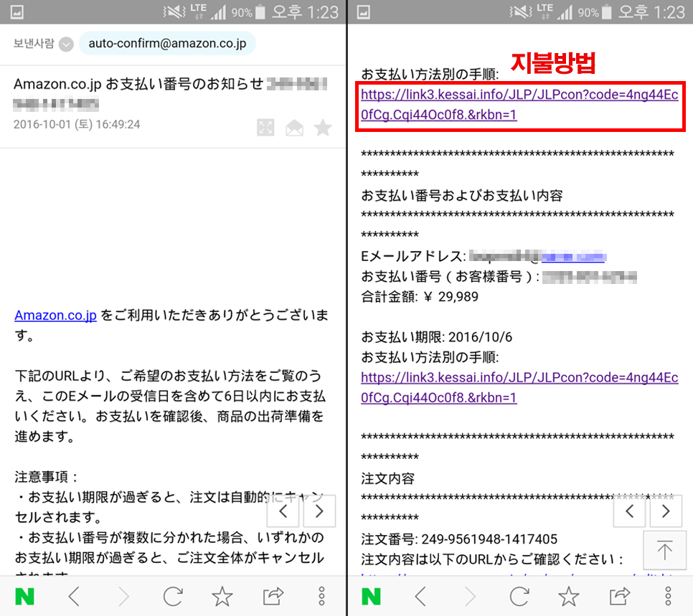Show next email in the left screen
This screenshot has height=616, width=693.
[x=319, y=511]
